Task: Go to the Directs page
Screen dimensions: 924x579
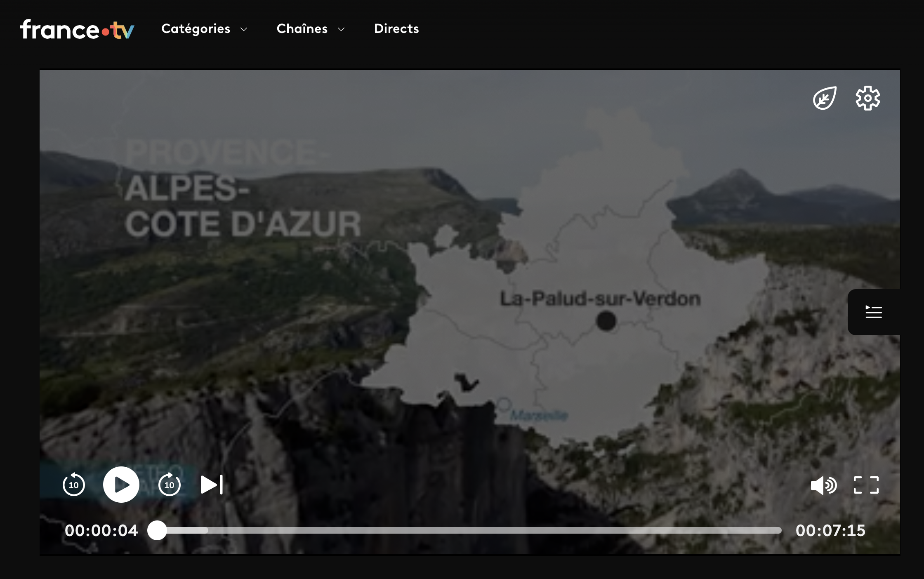Action: coord(396,29)
